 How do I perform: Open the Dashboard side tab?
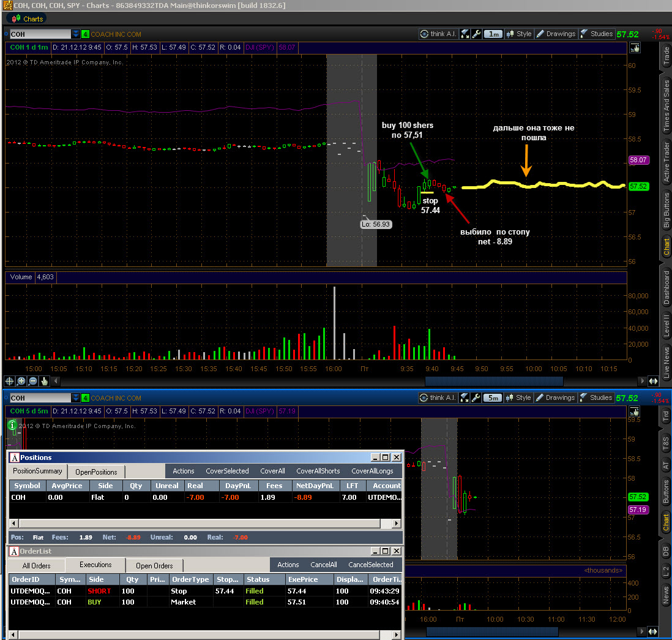click(666, 287)
